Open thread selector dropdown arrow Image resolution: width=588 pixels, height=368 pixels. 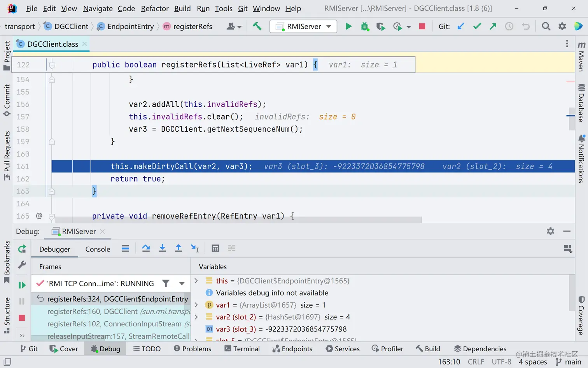182,283
